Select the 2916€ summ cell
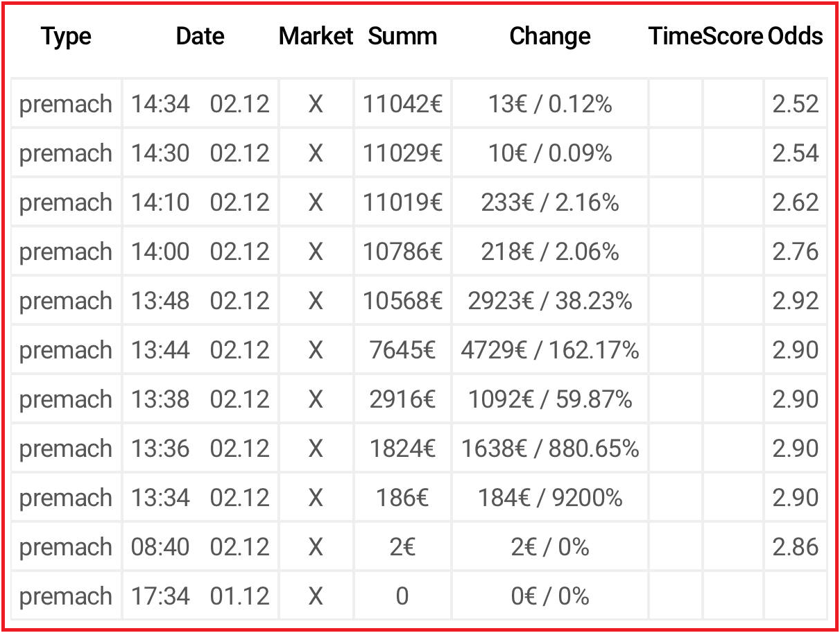Viewport: 840px width, 633px height. (402, 399)
